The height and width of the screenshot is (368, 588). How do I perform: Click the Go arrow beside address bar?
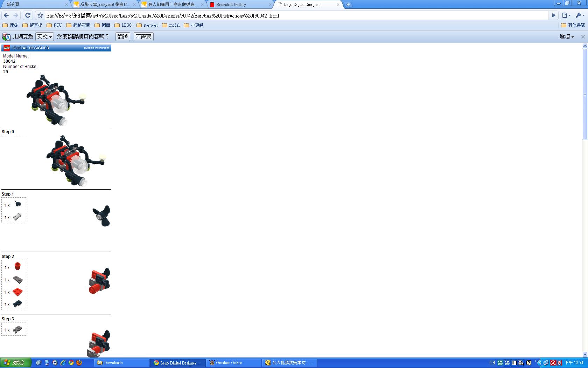pyautogui.click(x=554, y=15)
